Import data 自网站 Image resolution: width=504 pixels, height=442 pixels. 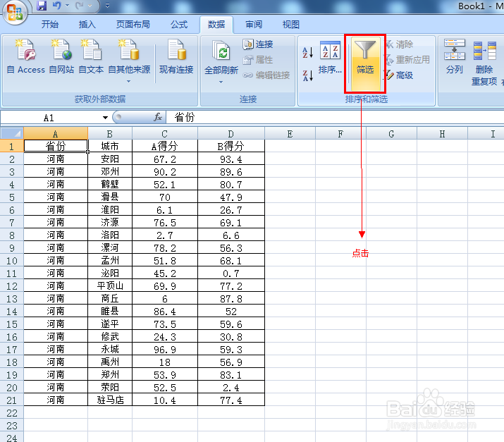62,57
